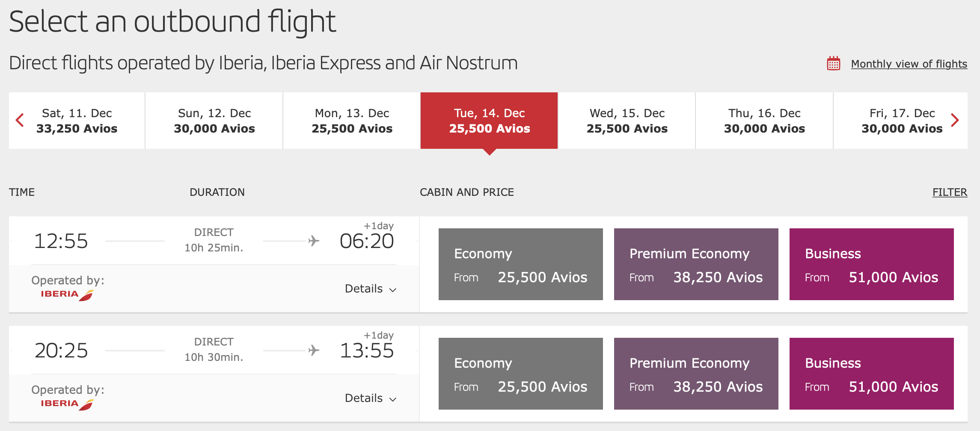980x431 pixels.
Task: Open the FILTER options
Action: click(x=950, y=192)
